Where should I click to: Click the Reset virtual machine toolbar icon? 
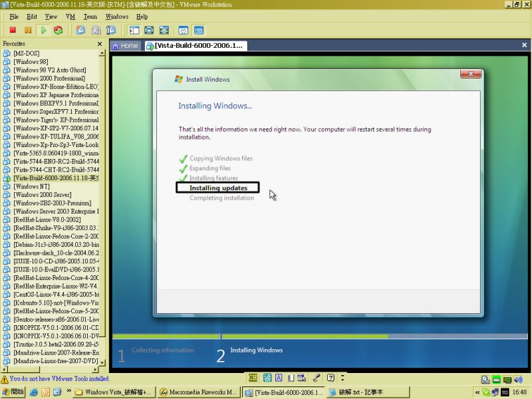(x=58, y=30)
